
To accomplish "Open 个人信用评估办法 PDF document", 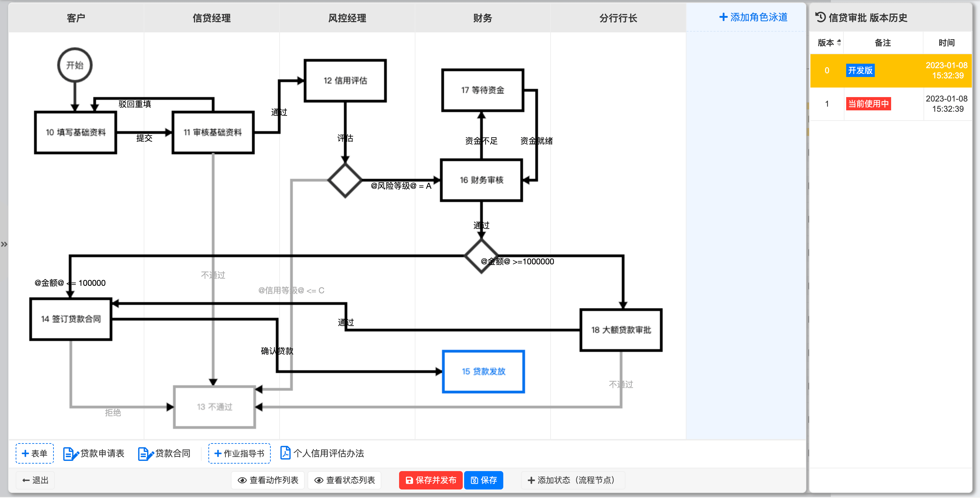I will (322, 453).
